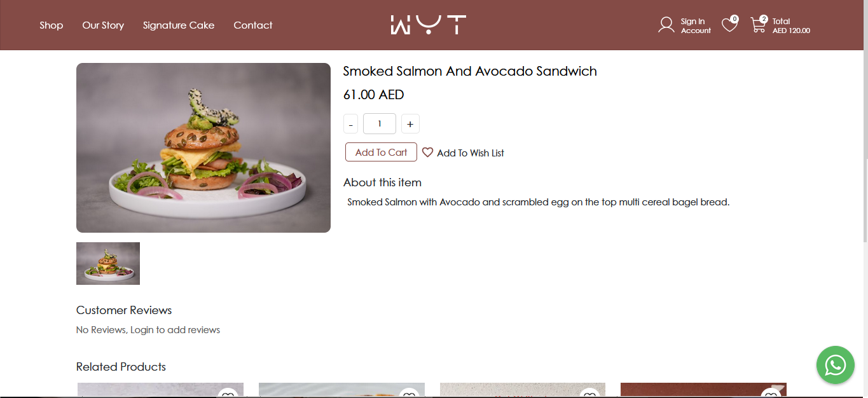Image resolution: width=868 pixels, height=398 pixels.
Task: Toggle wishlist heart on third related product
Action: [590, 394]
